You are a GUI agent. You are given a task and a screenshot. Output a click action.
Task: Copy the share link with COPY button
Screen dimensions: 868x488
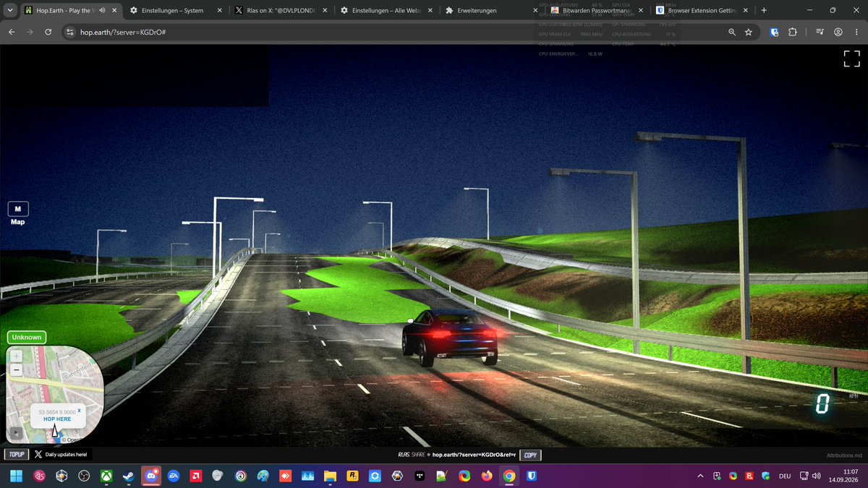click(x=530, y=455)
